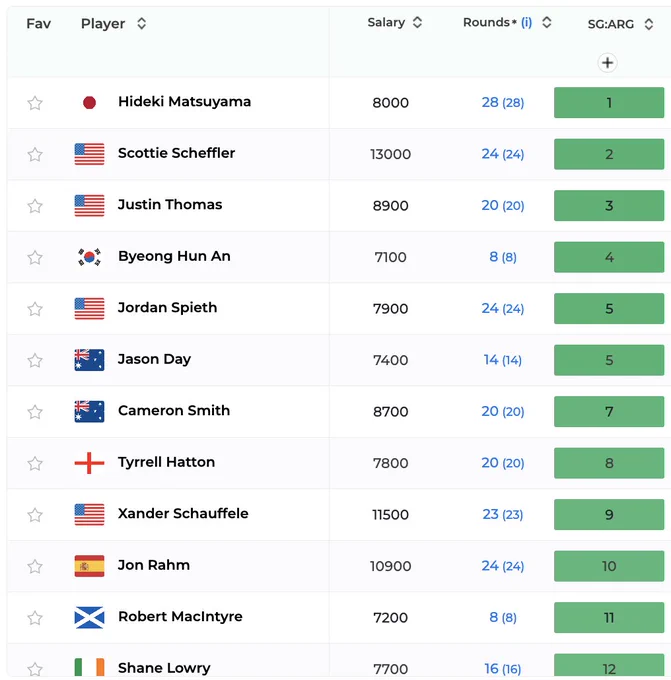
Task: Click the plus icon under SG:ARG
Action: pos(607,63)
